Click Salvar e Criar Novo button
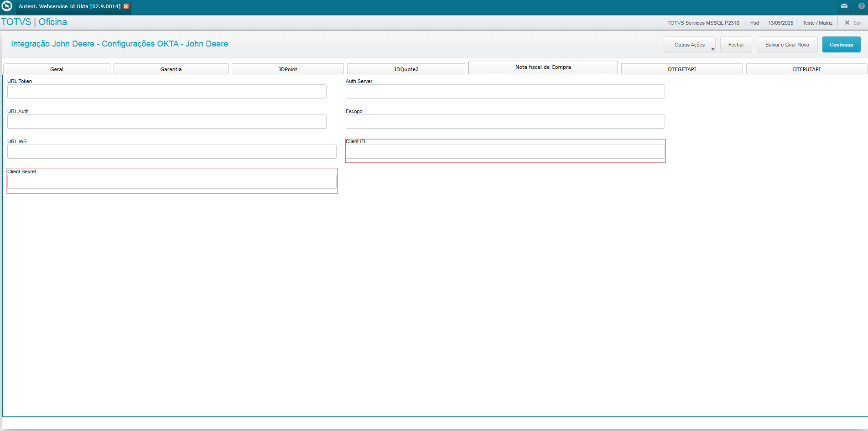 (x=787, y=45)
